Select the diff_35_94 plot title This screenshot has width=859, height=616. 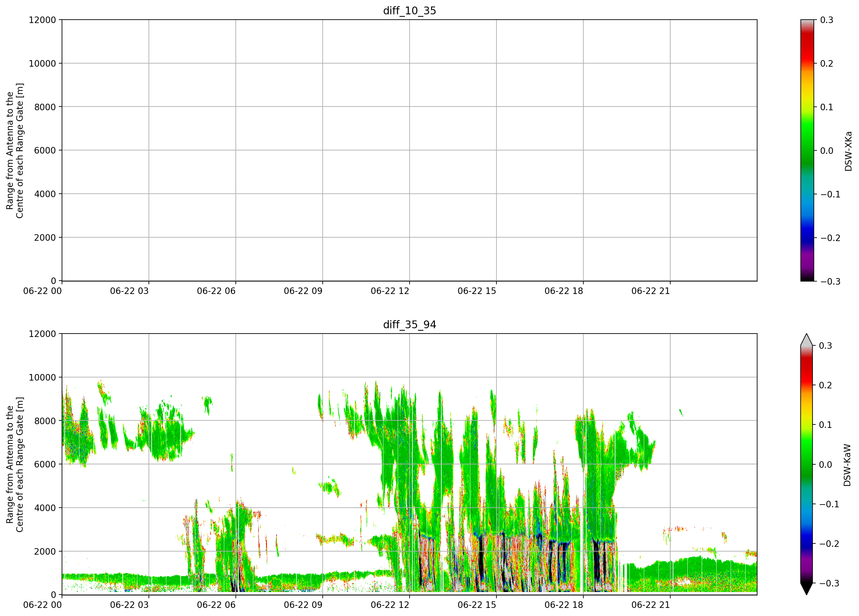410,325
